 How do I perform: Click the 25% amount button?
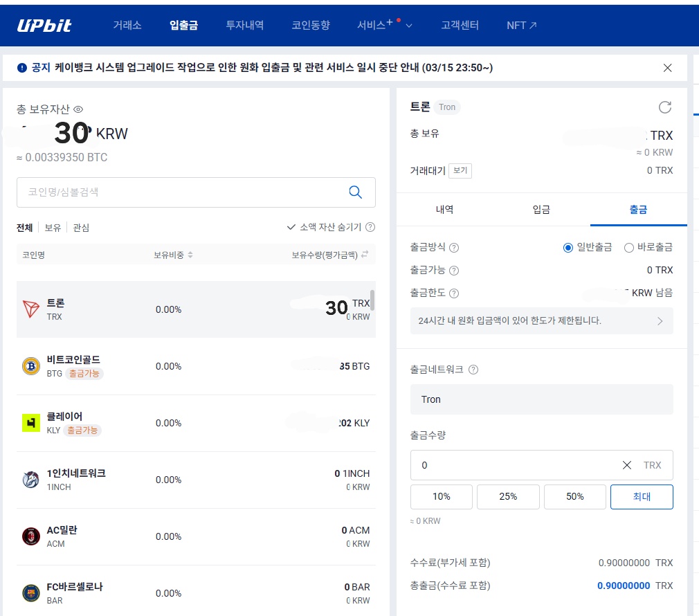pos(508,496)
